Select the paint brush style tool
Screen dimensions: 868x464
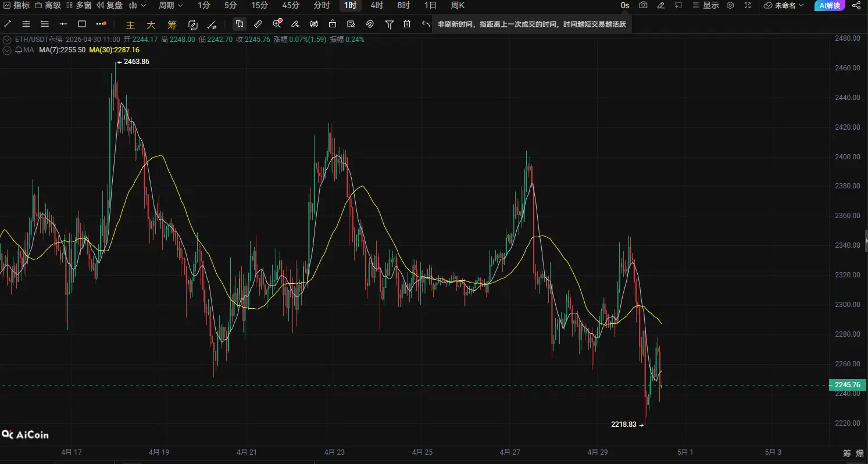point(295,24)
